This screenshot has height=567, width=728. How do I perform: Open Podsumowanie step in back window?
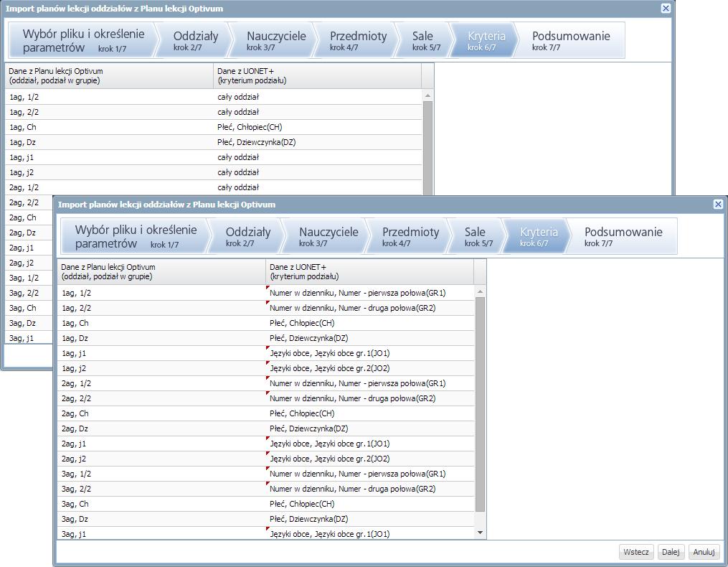pos(570,40)
